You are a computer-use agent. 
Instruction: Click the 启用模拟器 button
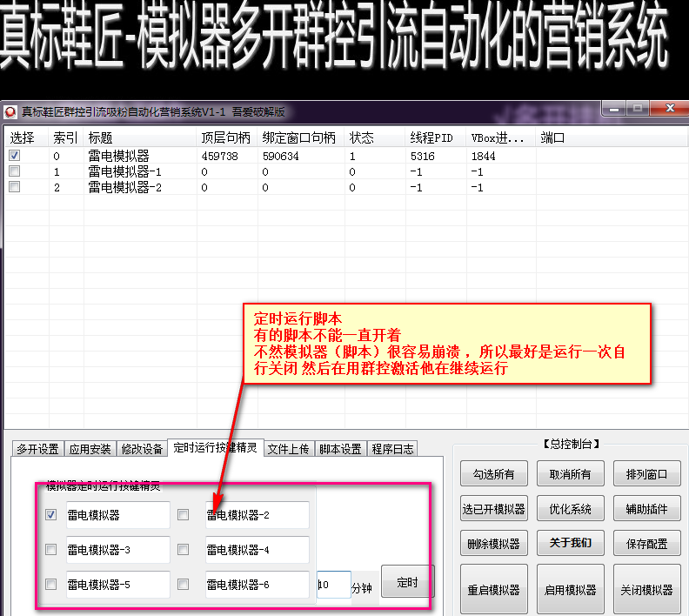[571, 589]
